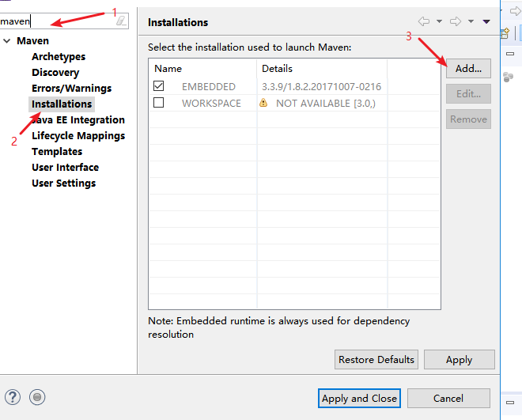Image resolution: width=522 pixels, height=420 pixels.
Task: Click the help question mark icon
Action: (x=13, y=397)
